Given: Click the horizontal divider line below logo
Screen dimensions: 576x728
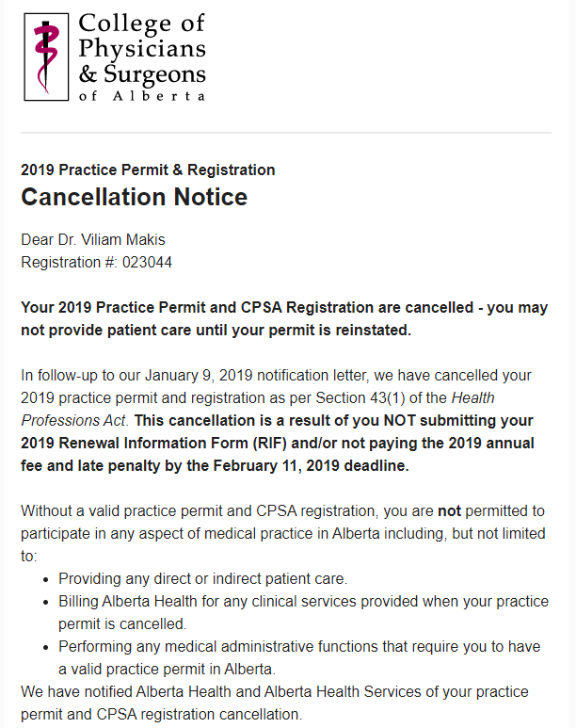Looking at the screenshot, I should click(x=286, y=133).
